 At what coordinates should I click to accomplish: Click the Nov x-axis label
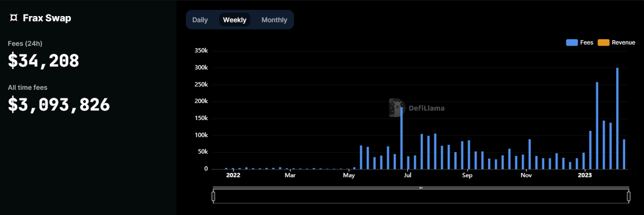point(526,175)
